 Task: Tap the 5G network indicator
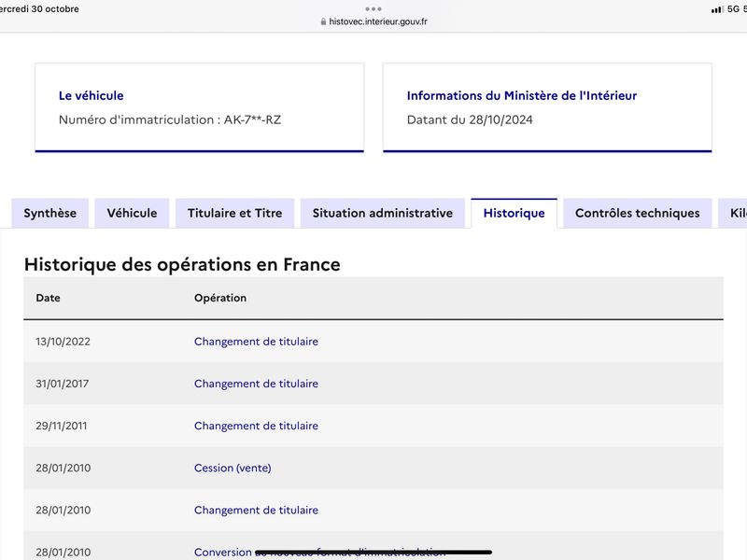(733, 9)
